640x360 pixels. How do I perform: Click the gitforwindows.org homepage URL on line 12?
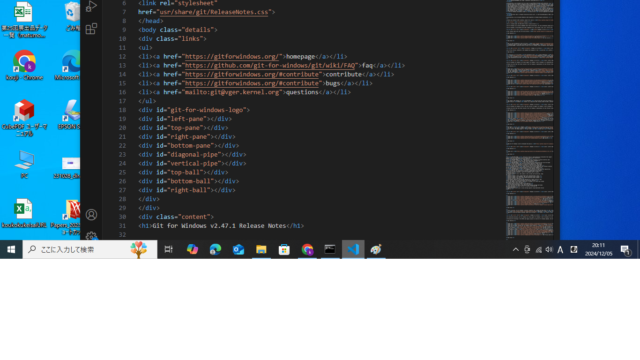pyautogui.click(x=232, y=56)
